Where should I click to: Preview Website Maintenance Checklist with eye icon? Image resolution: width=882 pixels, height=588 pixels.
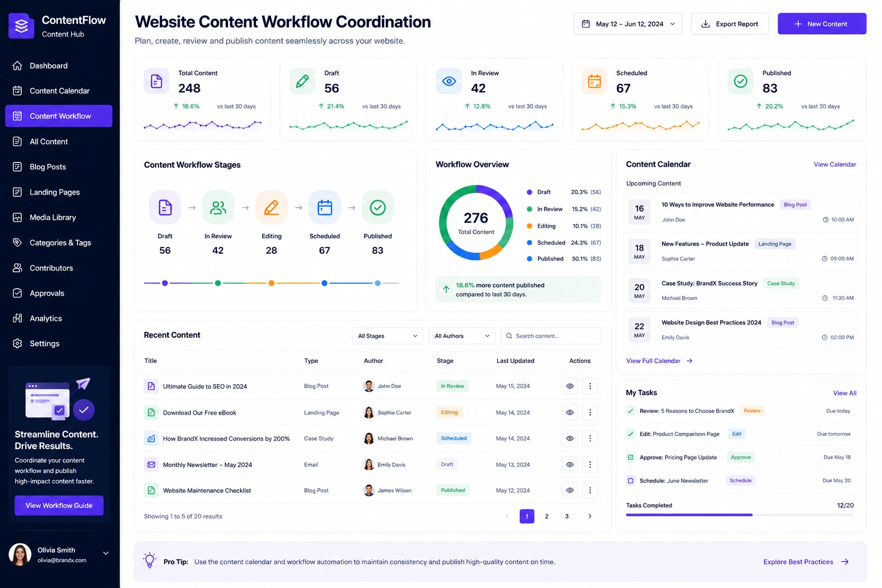coord(570,490)
